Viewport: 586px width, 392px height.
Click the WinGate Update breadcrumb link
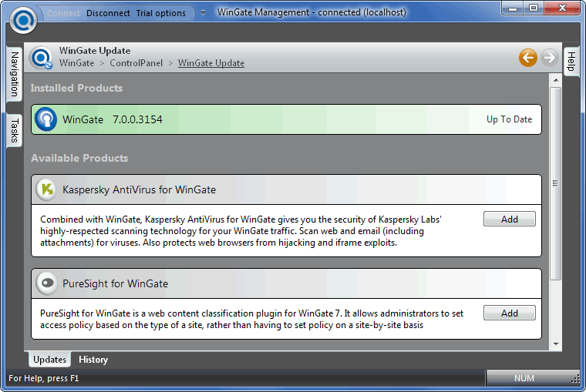(211, 63)
